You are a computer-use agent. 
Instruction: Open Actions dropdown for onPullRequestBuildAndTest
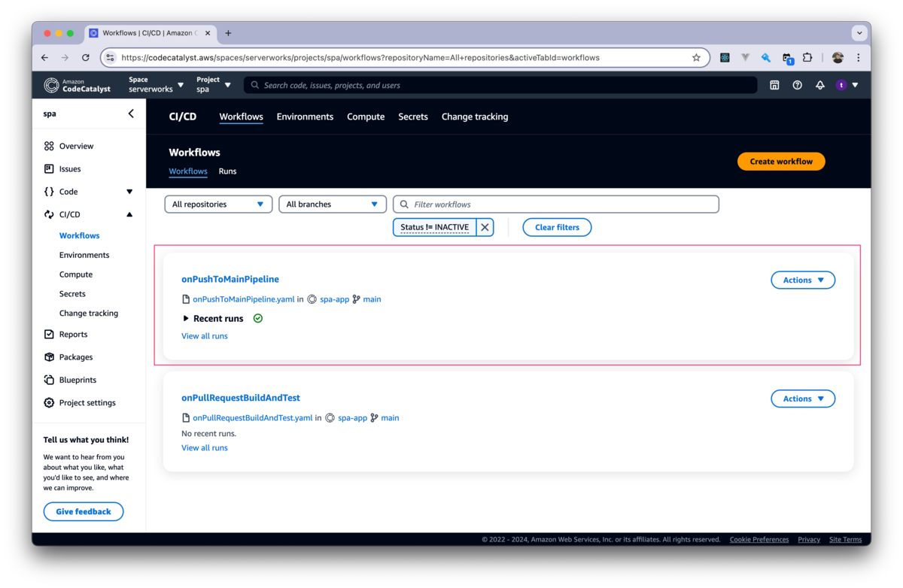803,399
